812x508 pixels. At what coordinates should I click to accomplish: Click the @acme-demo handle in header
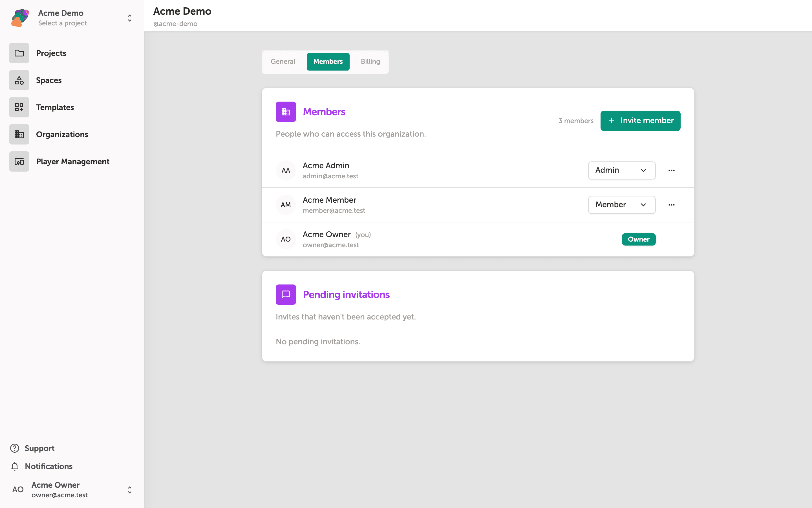(175, 24)
